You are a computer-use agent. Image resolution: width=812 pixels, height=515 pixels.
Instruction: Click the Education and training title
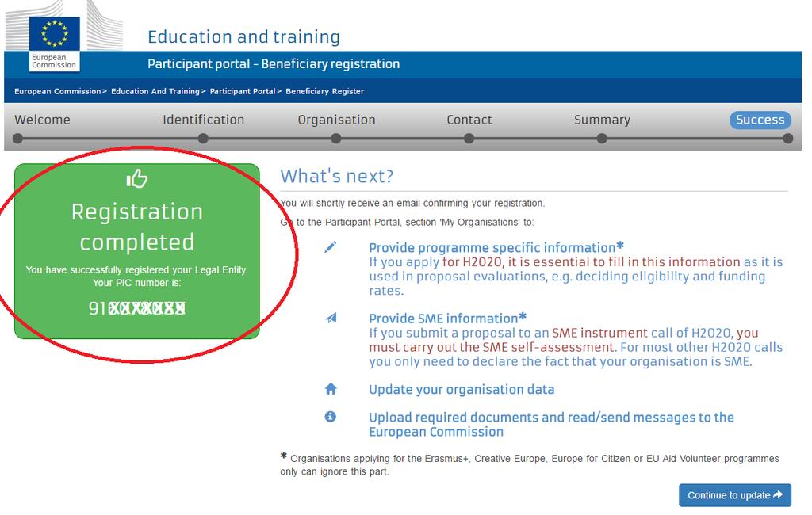click(243, 36)
